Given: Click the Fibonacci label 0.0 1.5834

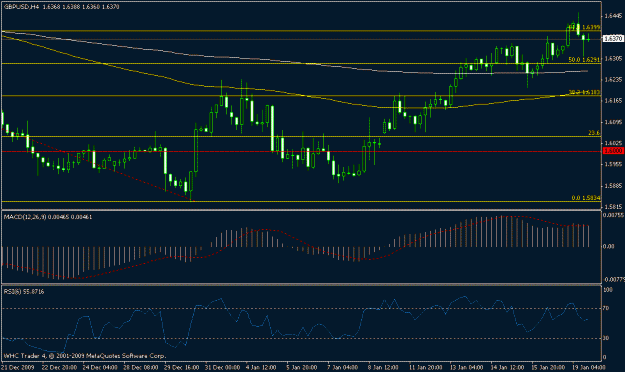Looking at the screenshot, I should 586,198.
